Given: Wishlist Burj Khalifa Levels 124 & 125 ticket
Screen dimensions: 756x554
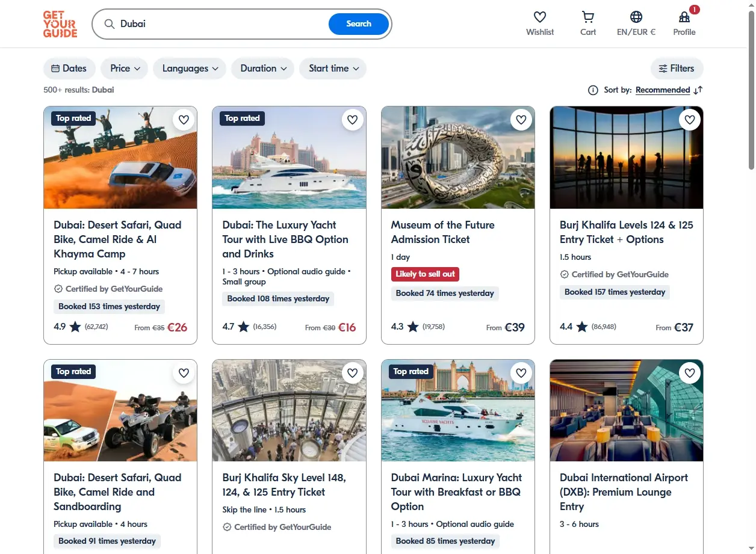Looking at the screenshot, I should [690, 120].
